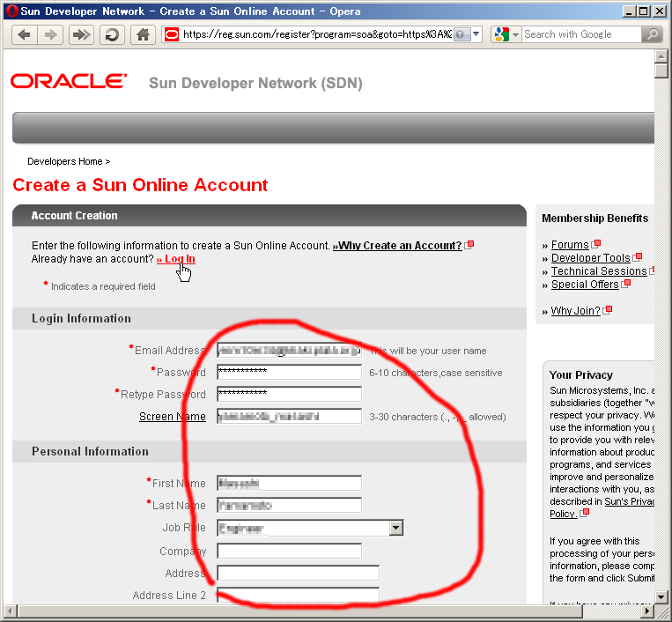Viewport: 672px width, 622px height.
Task: Click the Personal Information section heading
Action: pos(90,451)
